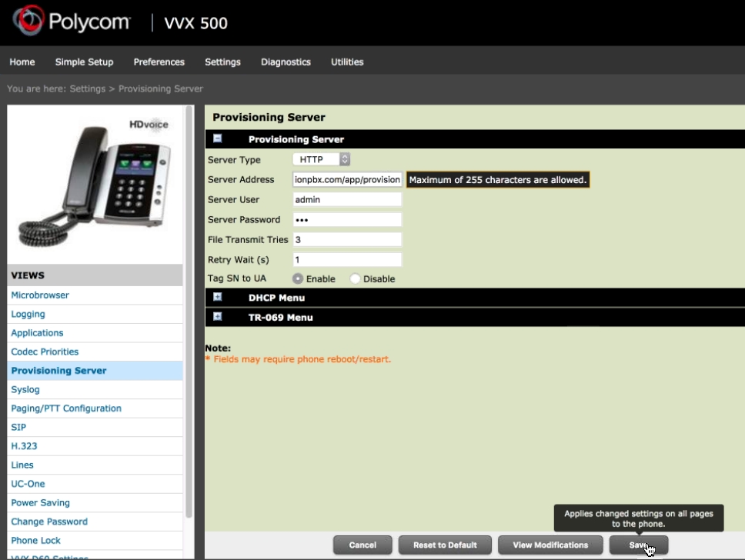Click the Server Address input field
The height and width of the screenshot is (560, 745).
click(x=347, y=179)
